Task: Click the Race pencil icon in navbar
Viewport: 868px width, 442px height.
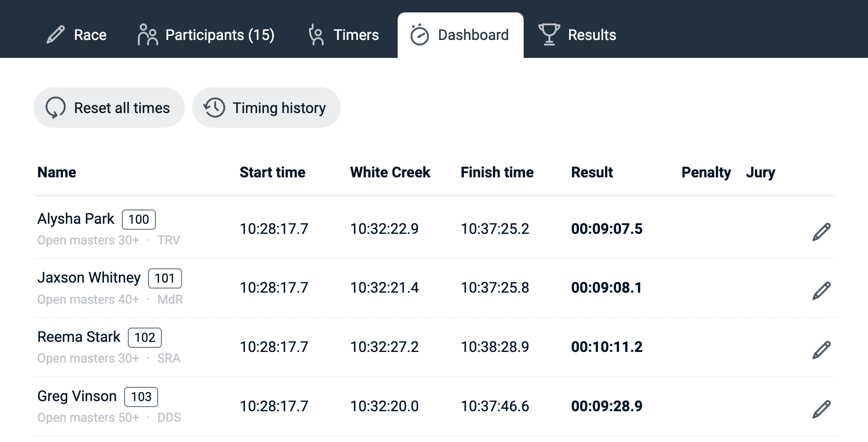Action: tap(56, 35)
